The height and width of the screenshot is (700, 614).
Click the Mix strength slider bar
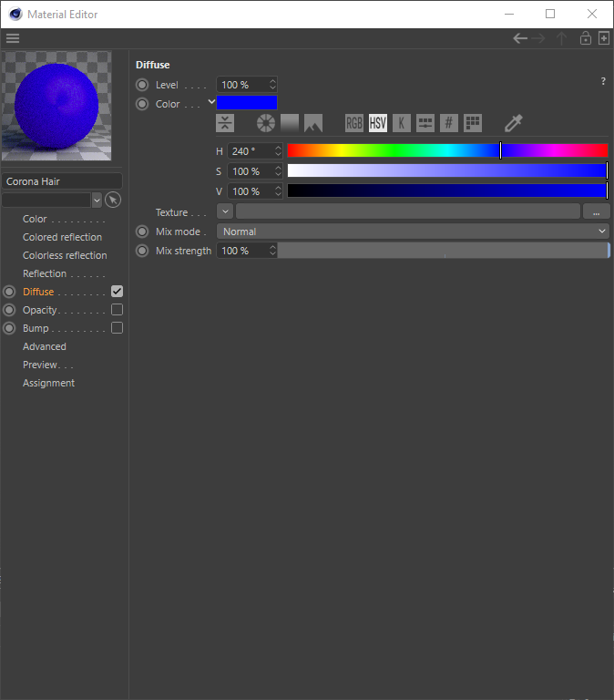tap(444, 251)
